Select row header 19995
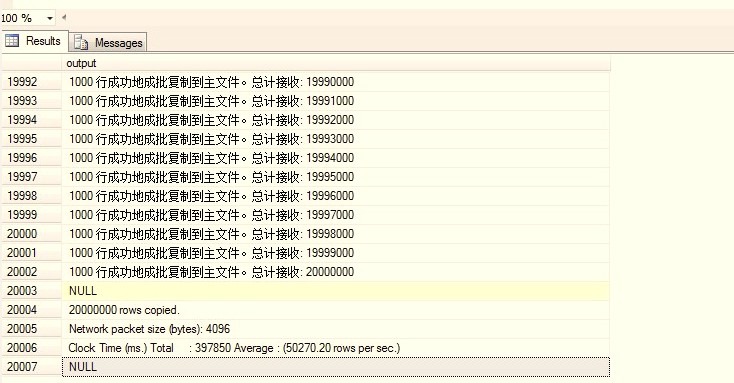The image size is (734, 383). click(31, 139)
